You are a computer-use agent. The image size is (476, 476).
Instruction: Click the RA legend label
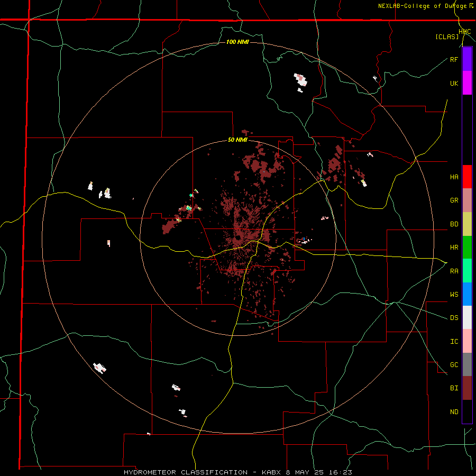[x=454, y=271]
